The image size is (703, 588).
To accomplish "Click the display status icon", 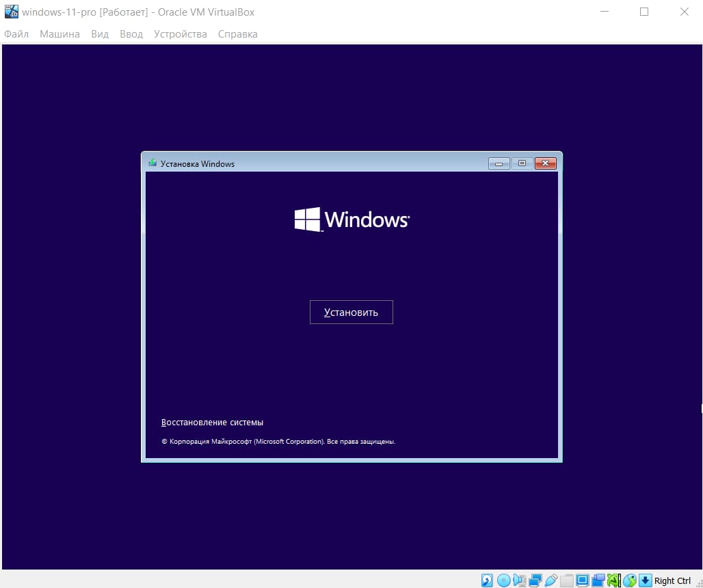I will (x=583, y=580).
